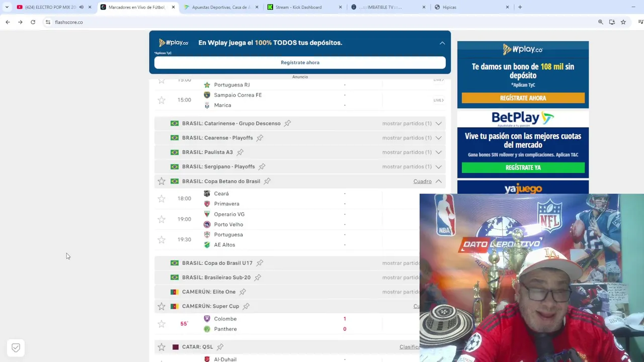Viewport: 644px width, 362px height.
Task: Open Cuadro link for Copa Betano
Action: [x=423, y=181]
